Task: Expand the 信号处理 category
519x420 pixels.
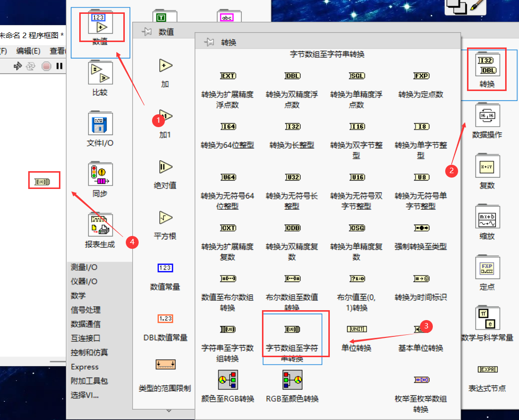Action: coord(85,310)
